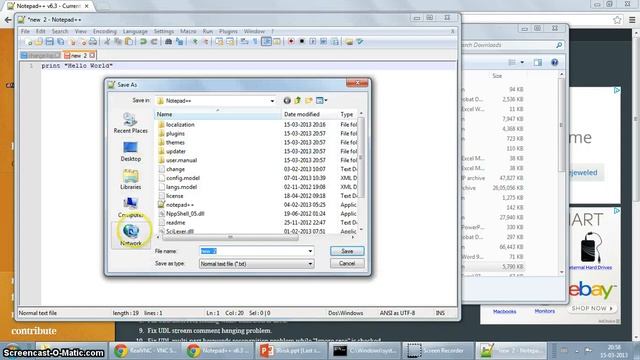
Task: Select Libraries in the Save As sidebar
Action: point(130,179)
